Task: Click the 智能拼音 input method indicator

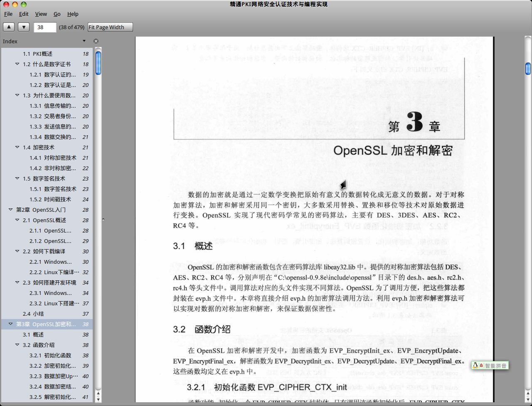Action: (x=490, y=366)
